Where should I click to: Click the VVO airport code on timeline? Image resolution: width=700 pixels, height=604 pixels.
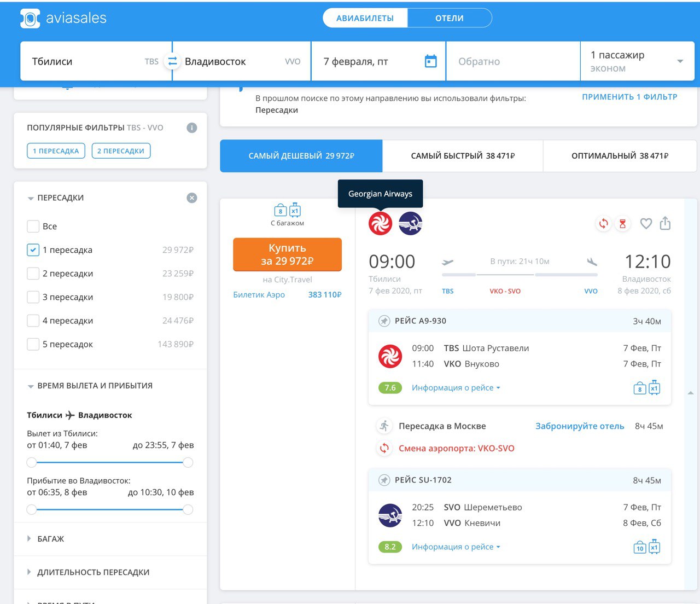point(591,291)
